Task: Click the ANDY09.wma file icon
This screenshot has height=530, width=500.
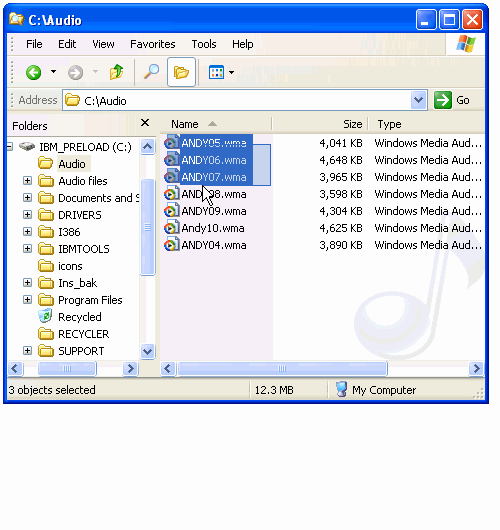Action: click(171, 211)
